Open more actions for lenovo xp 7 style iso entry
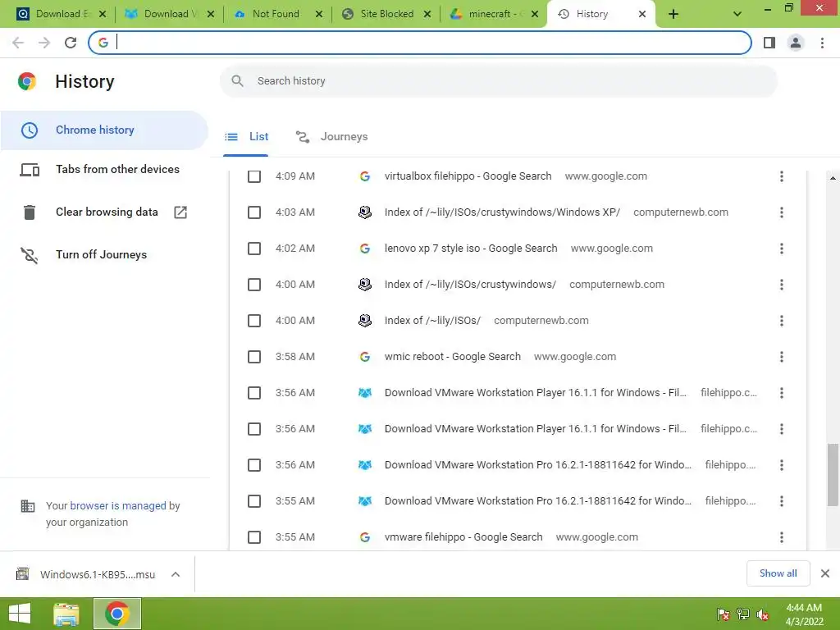 tap(782, 249)
